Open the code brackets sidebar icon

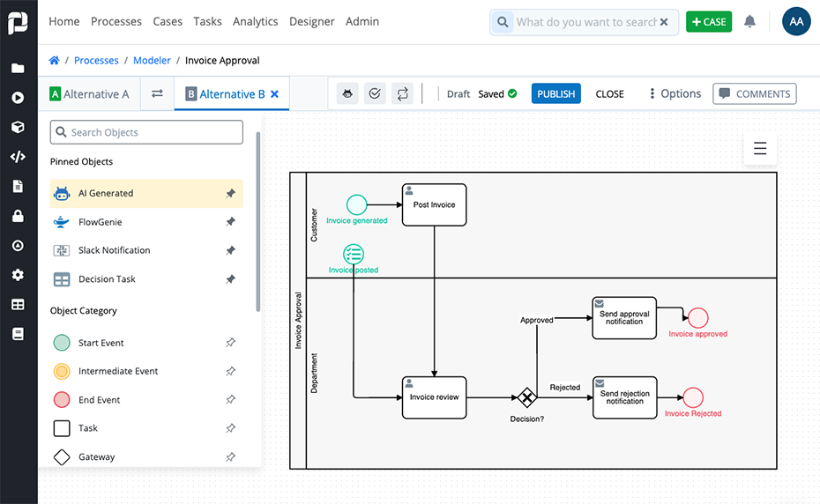tap(18, 157)
